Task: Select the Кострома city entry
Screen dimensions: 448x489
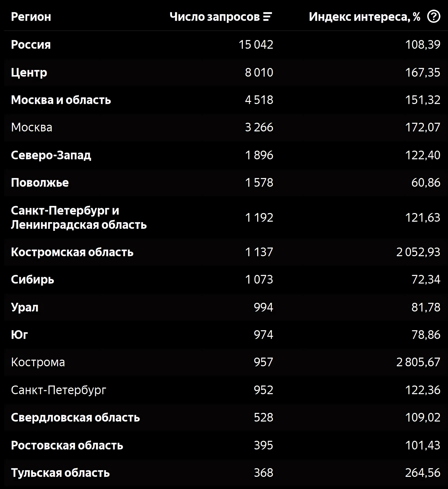Action: click(x=38, y=362)
